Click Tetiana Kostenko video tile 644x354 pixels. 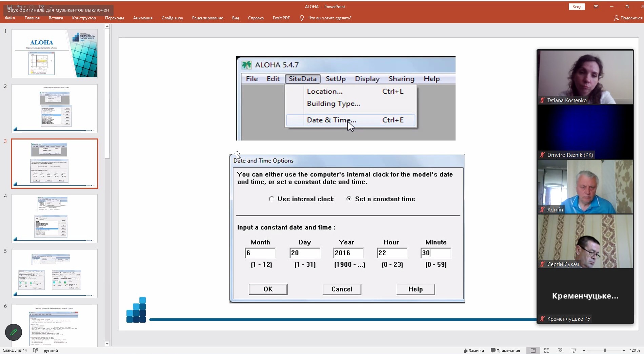(585, 77)
